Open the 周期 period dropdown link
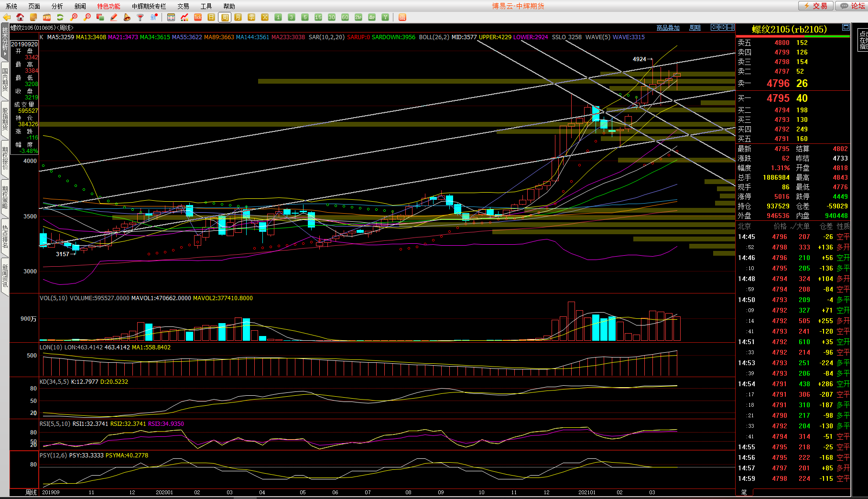 (694, 28)
